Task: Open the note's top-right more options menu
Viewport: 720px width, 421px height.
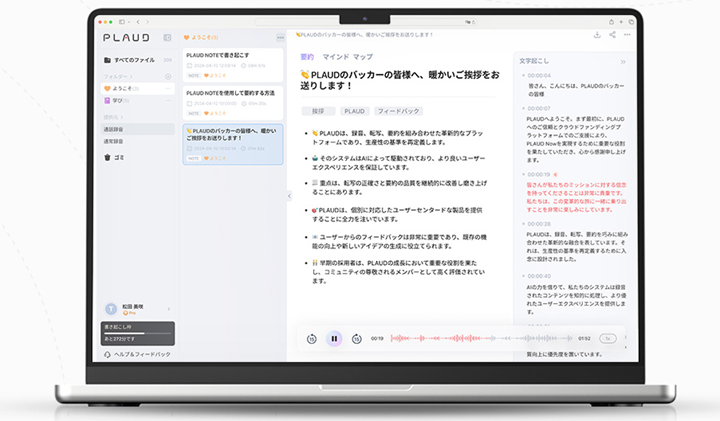Action: [627, 35]
